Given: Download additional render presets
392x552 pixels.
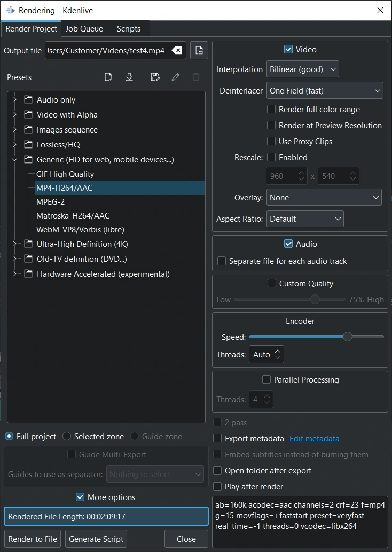Looking at the screenshot, I should tap(129, 77).
